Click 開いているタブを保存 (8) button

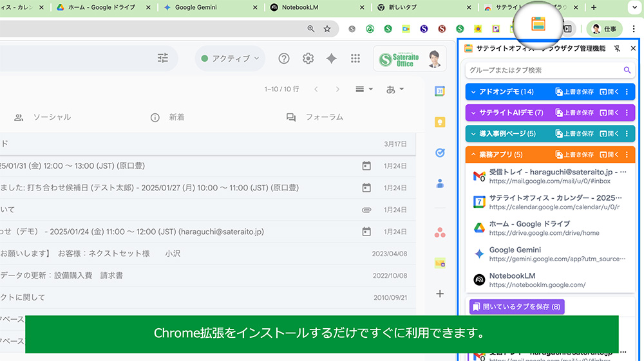(x=516, y=307)
